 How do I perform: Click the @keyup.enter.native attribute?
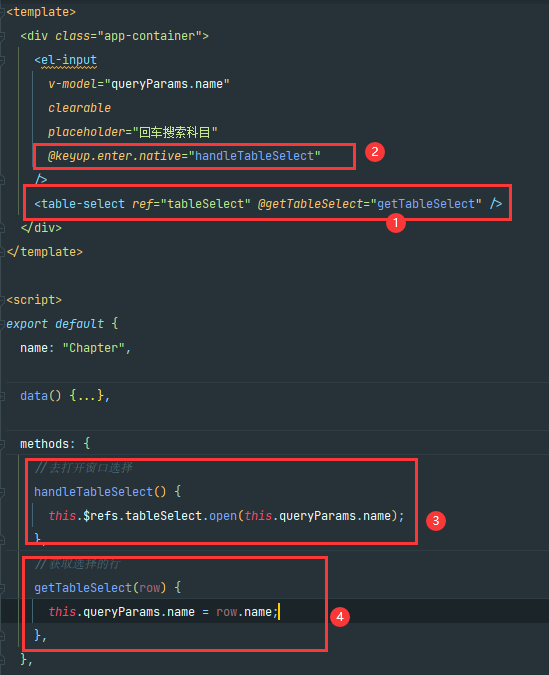(115, 156)
